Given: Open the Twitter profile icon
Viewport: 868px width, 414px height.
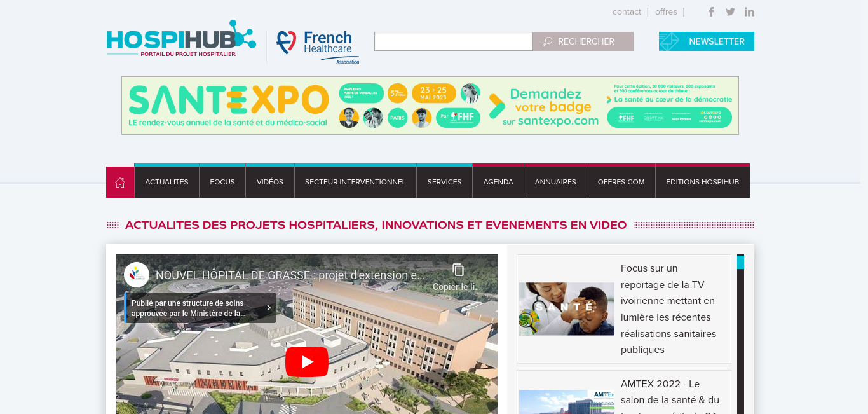Looking at the screenshot, I should [730, 11].
